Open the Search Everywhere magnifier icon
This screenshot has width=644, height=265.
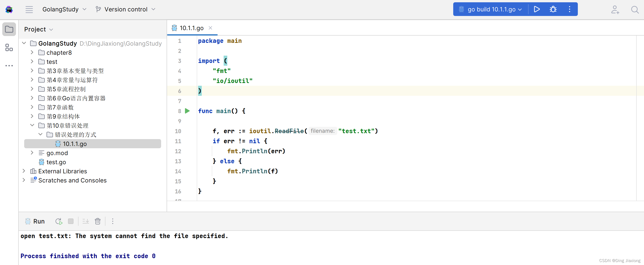pyautogui.click(x=634, y=10)
